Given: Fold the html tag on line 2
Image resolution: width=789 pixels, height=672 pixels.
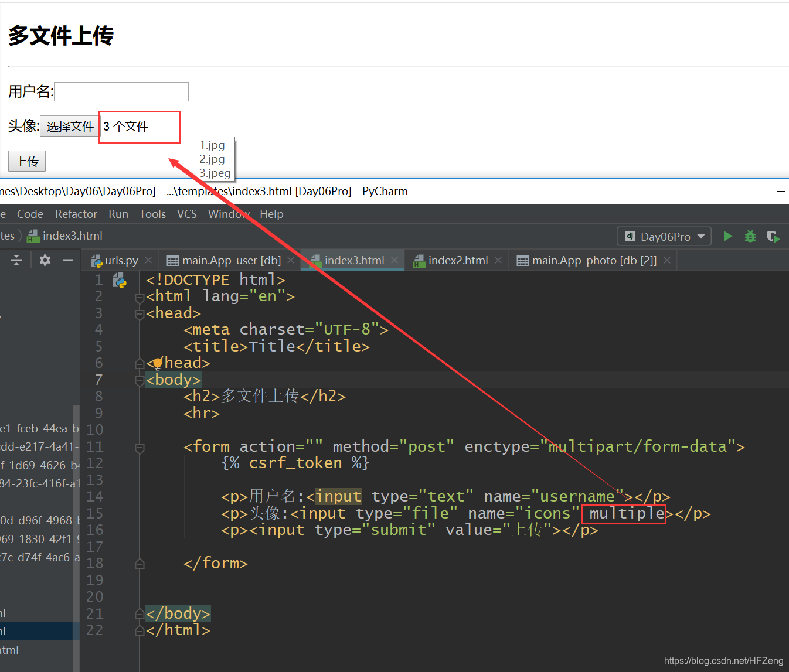Looking at the screenshot, I should pos(140,298).
